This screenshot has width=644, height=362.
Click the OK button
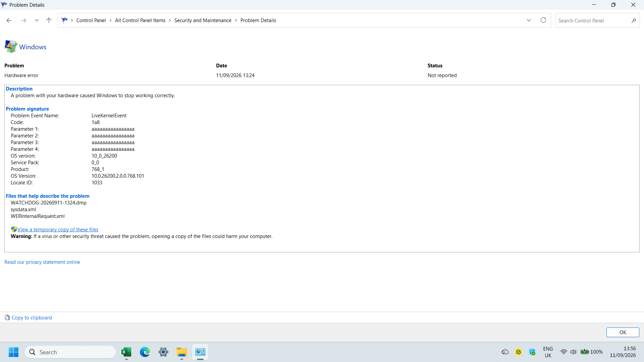tap(623, 333)
